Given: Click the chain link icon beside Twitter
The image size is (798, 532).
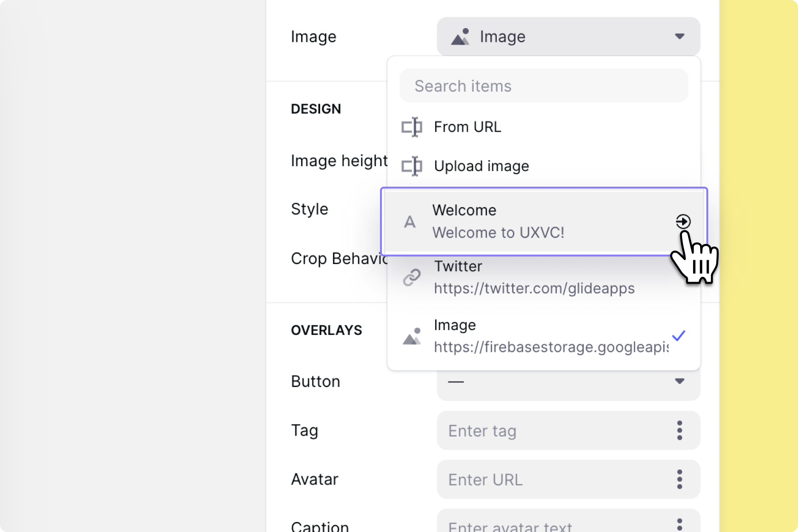Looking at the screenshot, I should [412, 277].
